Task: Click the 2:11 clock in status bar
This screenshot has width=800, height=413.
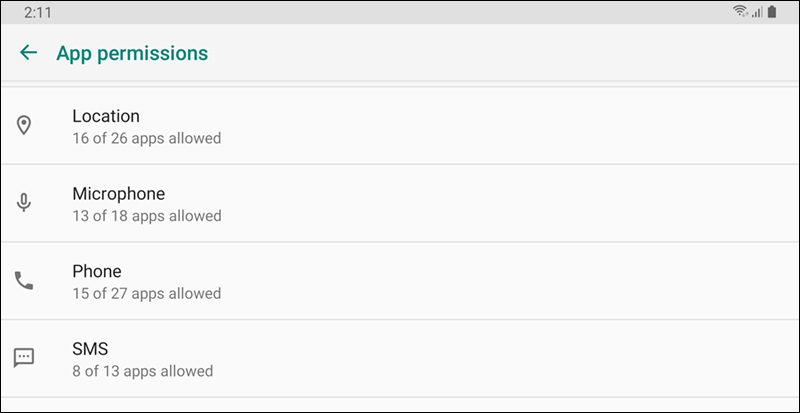Action: click(x=36, y=11)
